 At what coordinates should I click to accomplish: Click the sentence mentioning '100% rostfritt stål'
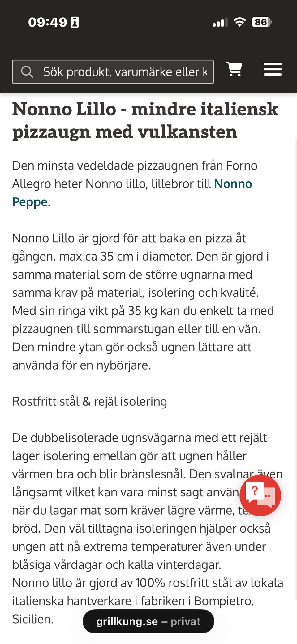[148, 601]
